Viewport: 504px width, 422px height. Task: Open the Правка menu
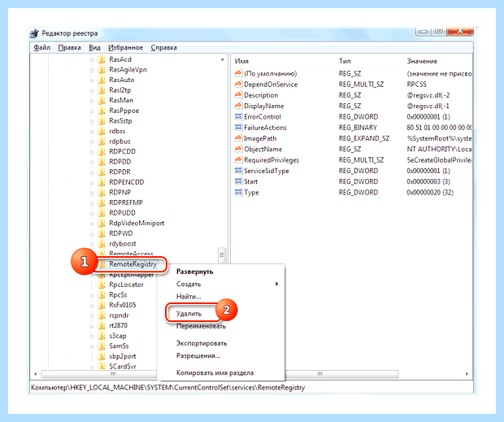point(69,48)
